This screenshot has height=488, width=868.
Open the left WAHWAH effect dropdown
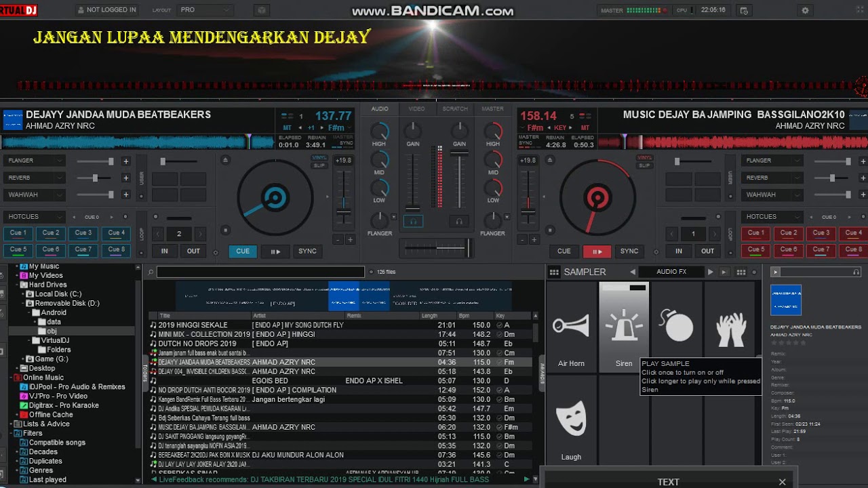point(35,195)
